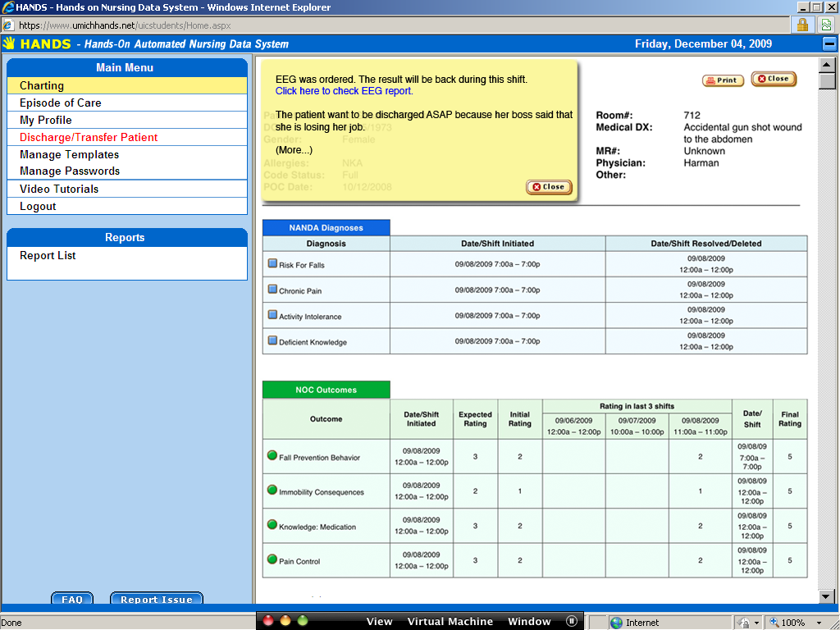Click green circle beside Pain Control
This screenshot has height=630, width=840.
[x=272, y=559]
